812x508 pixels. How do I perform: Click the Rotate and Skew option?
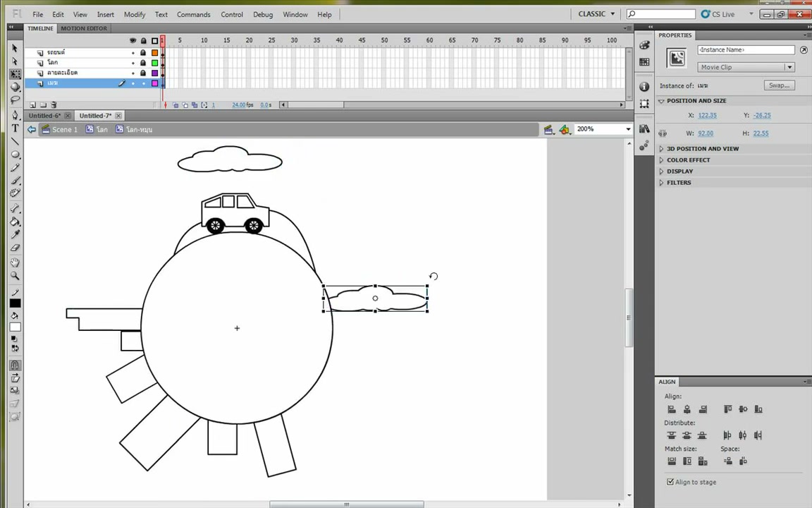(15, 378)
